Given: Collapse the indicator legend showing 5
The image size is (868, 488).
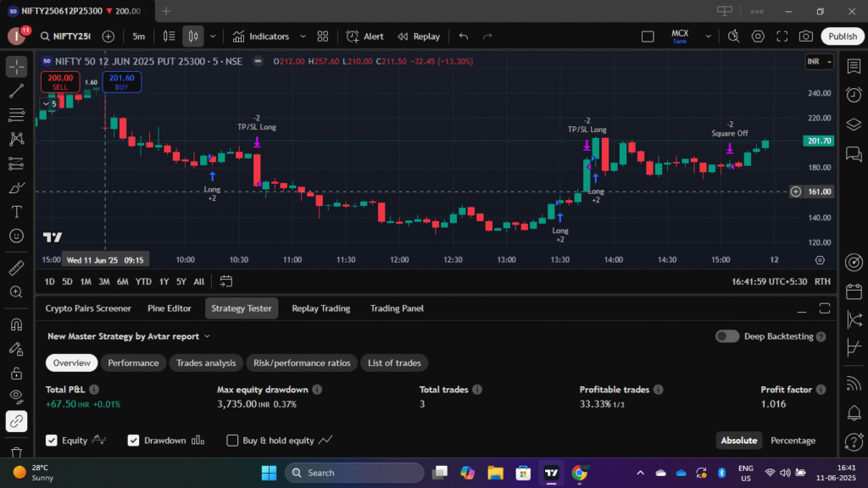Looking at the screenshot, I should coord(50,103).
